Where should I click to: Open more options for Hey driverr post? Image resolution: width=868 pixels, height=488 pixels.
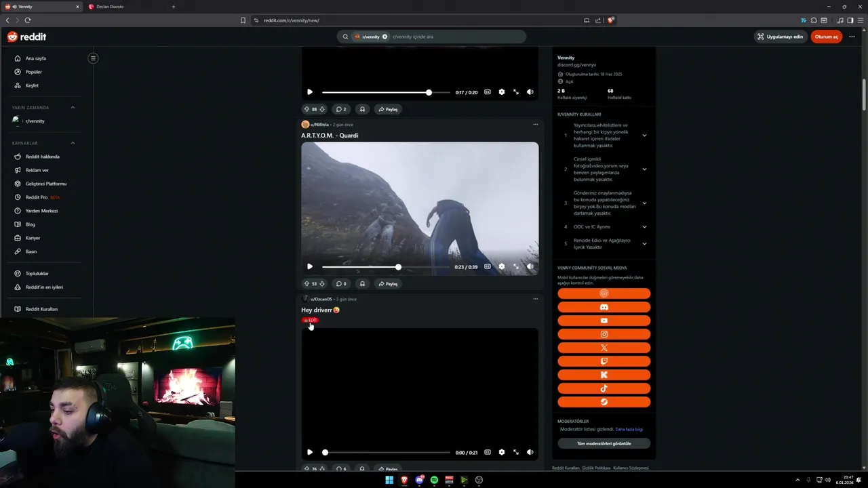(x=535, y=299)
